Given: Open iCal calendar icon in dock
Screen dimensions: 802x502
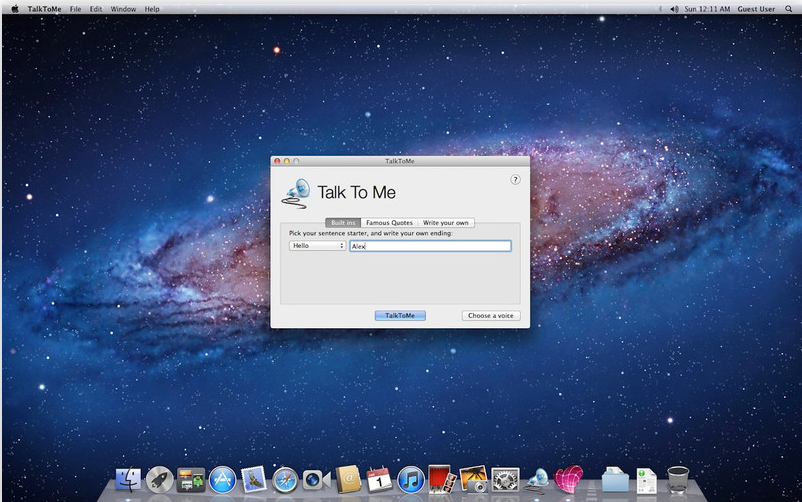Looking at the screenshot, I should pos(379,480).
